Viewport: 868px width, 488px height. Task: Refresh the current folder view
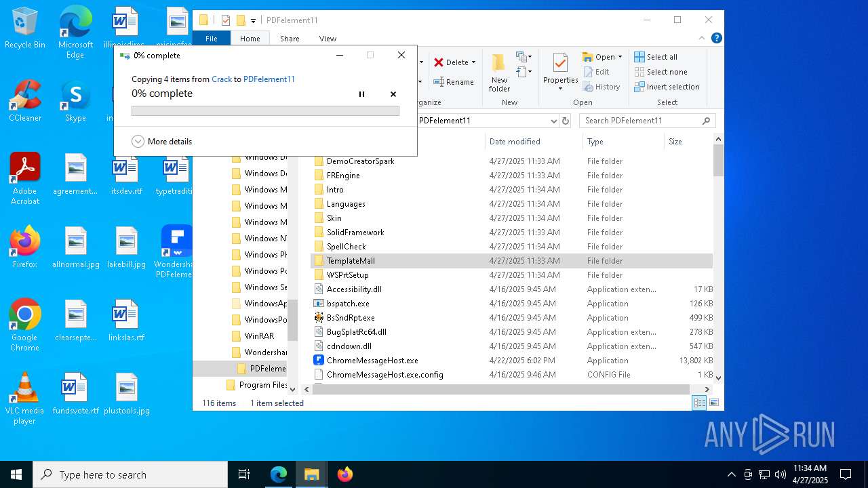[x=566, y=121]
